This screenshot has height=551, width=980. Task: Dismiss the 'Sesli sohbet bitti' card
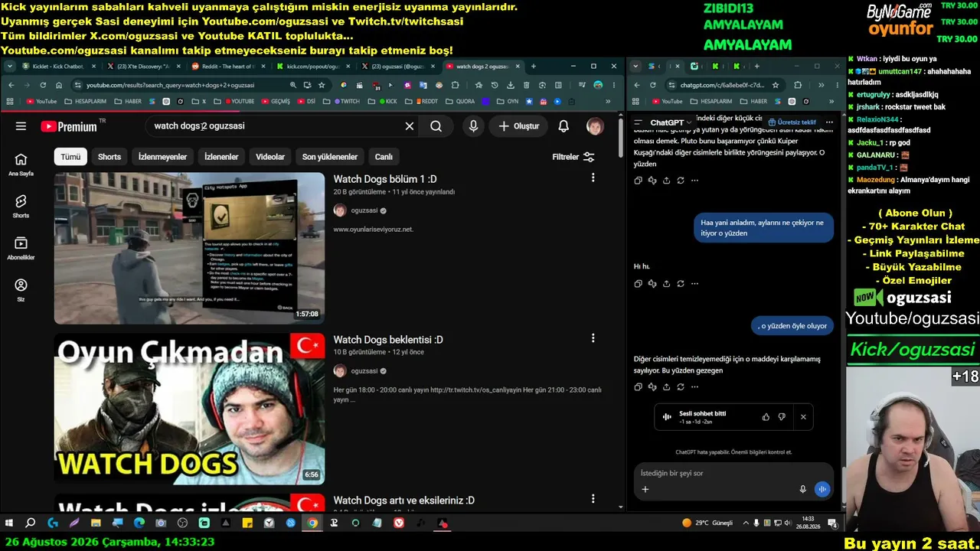[x=803, y=417]
